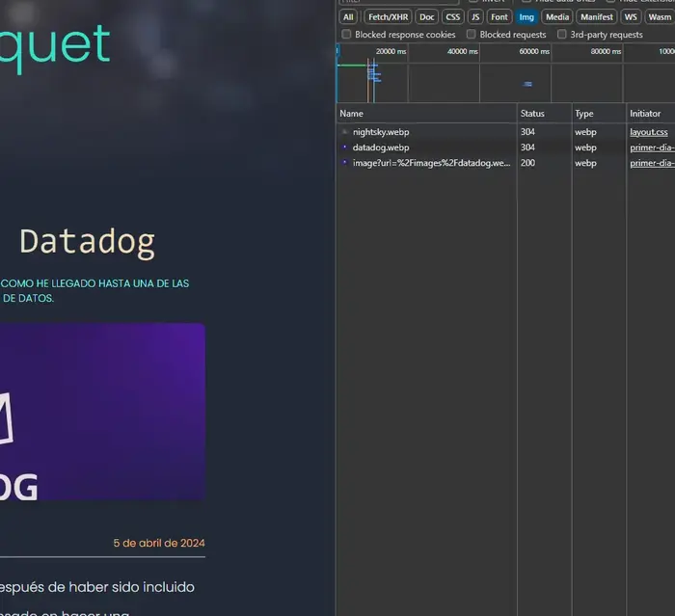Filter requests by Fetch/XHR type
The width and height of the screenshot is (675, 616).
tap(388, 16)
